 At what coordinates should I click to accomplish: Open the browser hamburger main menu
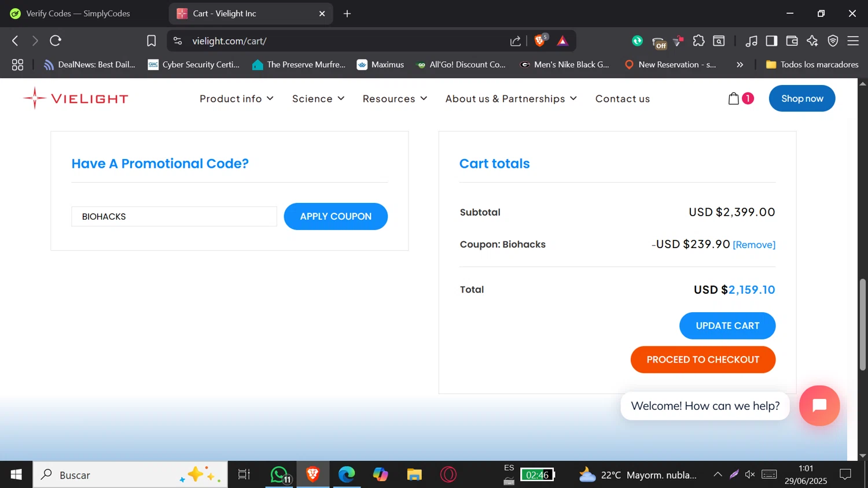(853, 40)
